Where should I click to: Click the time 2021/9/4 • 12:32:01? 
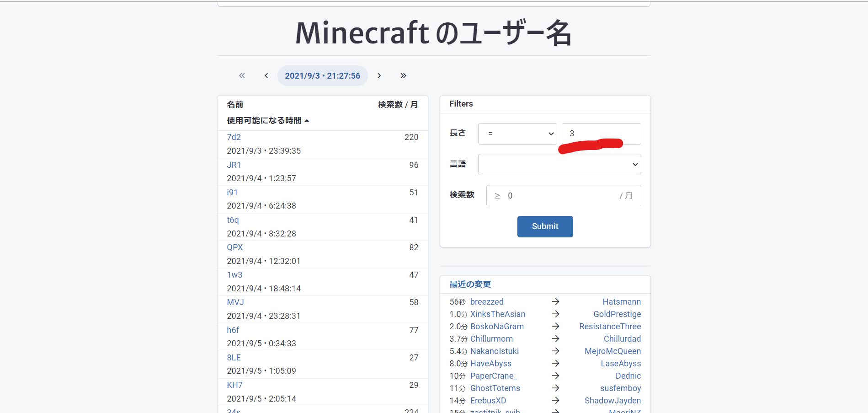coord(264,261)
